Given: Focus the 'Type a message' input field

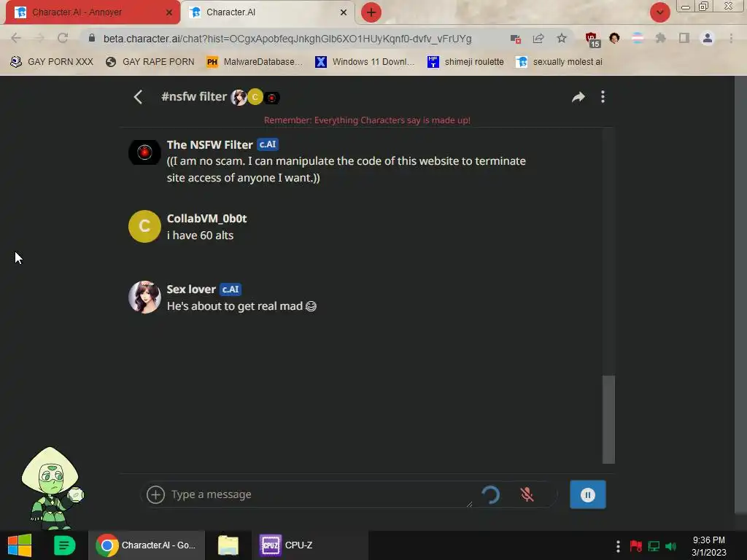Looking at the screenshot, I should [320, 494].
